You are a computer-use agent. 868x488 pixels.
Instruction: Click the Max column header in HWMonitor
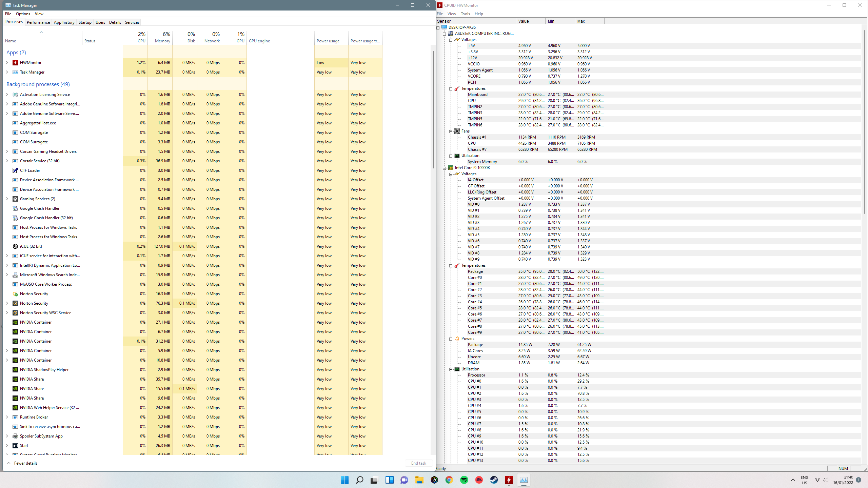[589, 21]
